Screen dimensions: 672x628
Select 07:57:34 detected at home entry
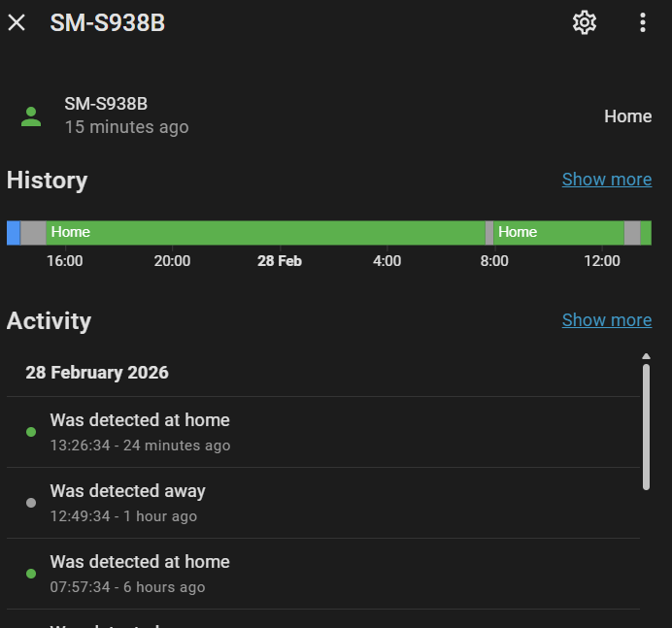140,574
